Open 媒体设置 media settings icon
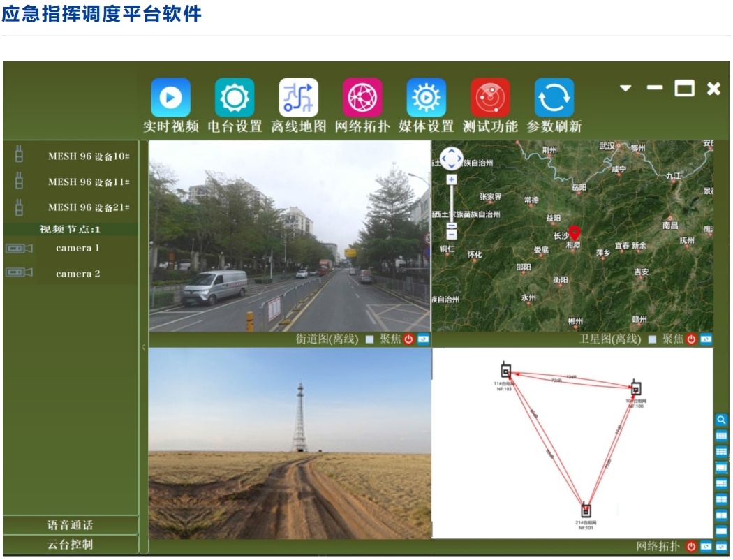The width and height of the screenshot is (733, 560). (x=427, y=98)
